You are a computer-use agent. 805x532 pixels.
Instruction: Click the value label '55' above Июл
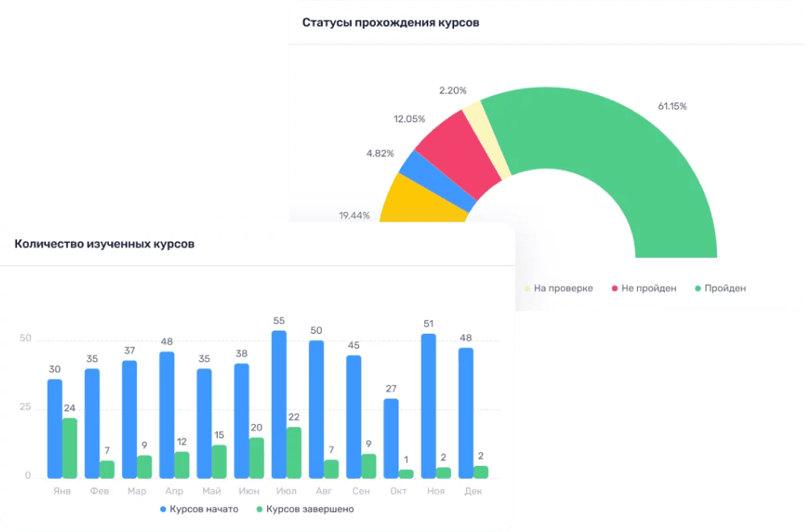point(279,321)
